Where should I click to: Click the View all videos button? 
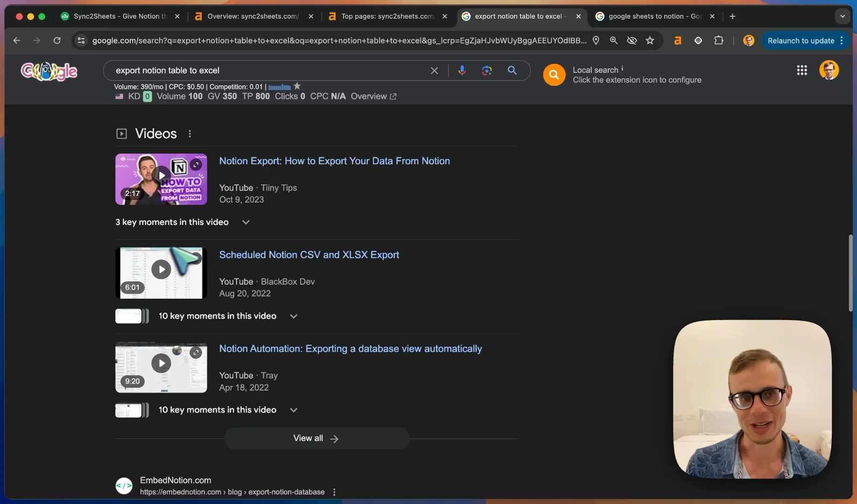(316, 438)
